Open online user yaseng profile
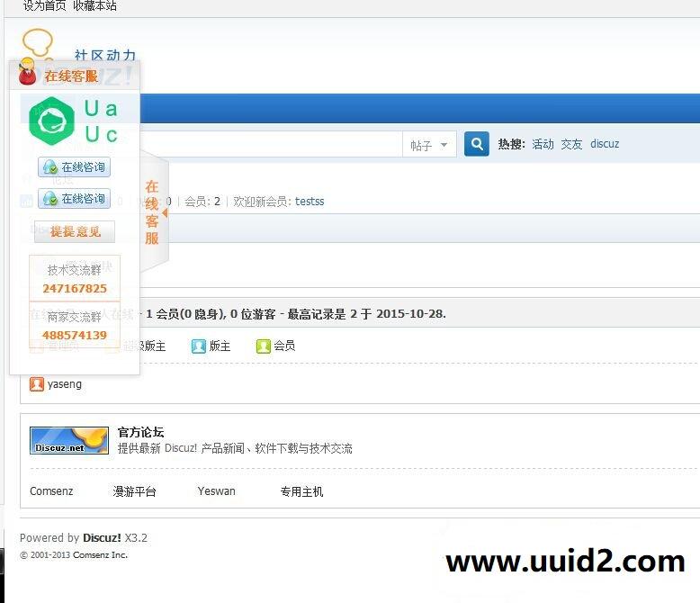700x603 pixels. [65, 384]
